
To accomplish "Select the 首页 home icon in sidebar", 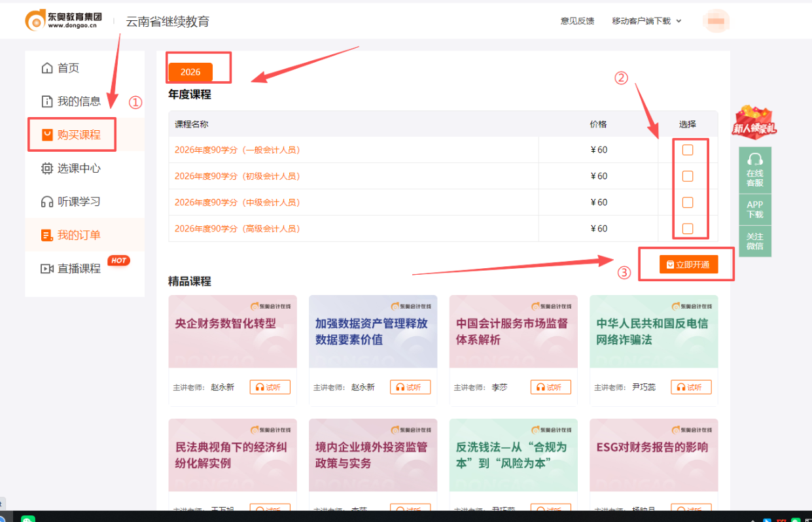I will coord(48,67).
